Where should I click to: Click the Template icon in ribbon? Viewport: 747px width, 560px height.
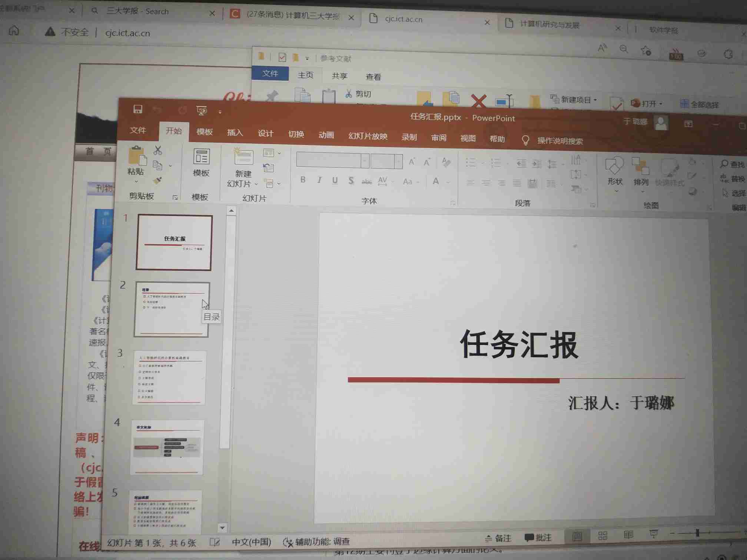pyautogui.click(x=201, y=157)
